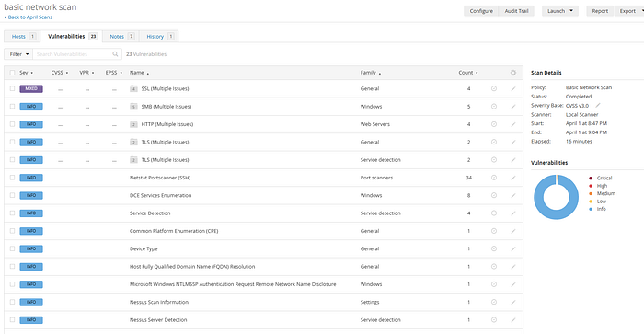This screenshot has height=334, width=644.
Task: Open the Launch dropdown menu
Action: [560, 11]
